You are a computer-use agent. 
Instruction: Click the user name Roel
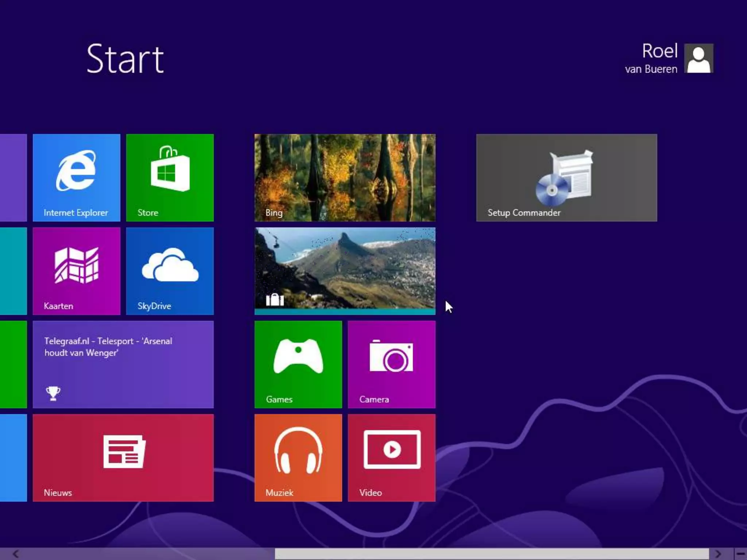(660, 51)
